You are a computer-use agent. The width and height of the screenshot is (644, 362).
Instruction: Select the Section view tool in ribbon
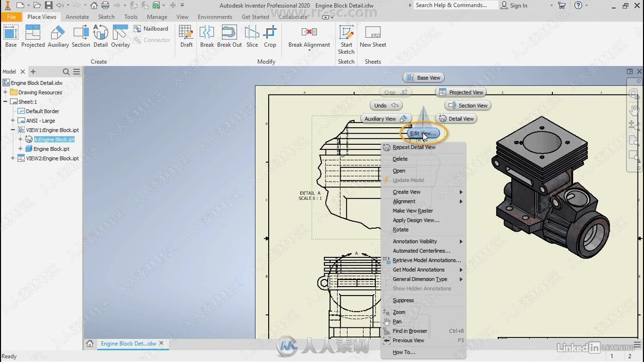coord(80,37)
